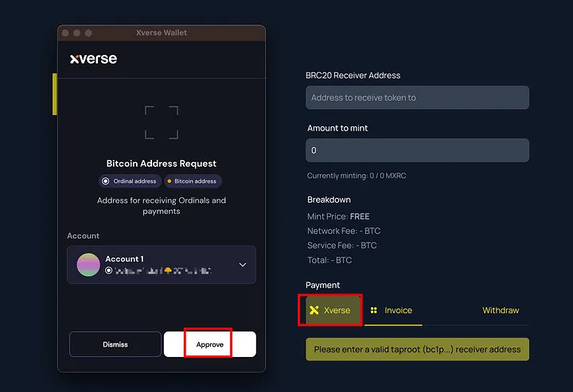Expand the Account 1 dropdown chevron
Image resolution: width=573 pixels, height=392 pixels.
(x=243, y=265)
